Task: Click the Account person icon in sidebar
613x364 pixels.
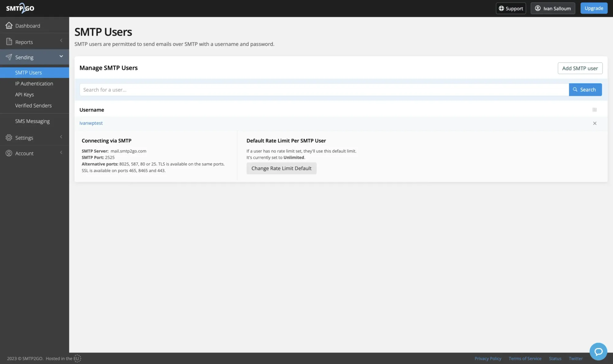Action: tap(9, 153)
